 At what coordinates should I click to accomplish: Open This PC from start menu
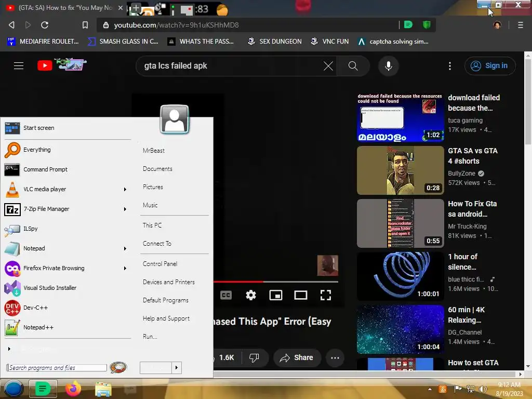pyautogui.click(x=152, y=225)
